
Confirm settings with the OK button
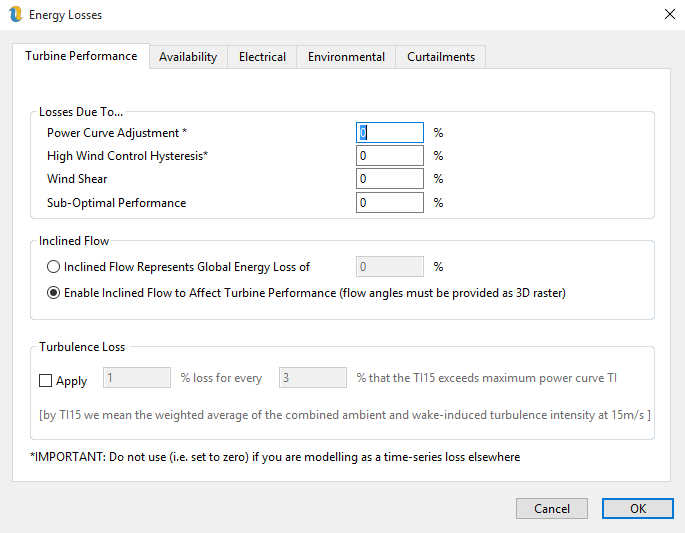coord(637,508)
